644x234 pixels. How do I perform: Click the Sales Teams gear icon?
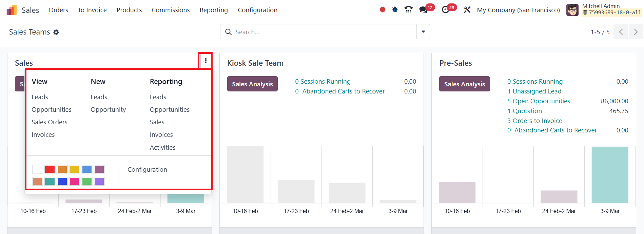point(56,32)
